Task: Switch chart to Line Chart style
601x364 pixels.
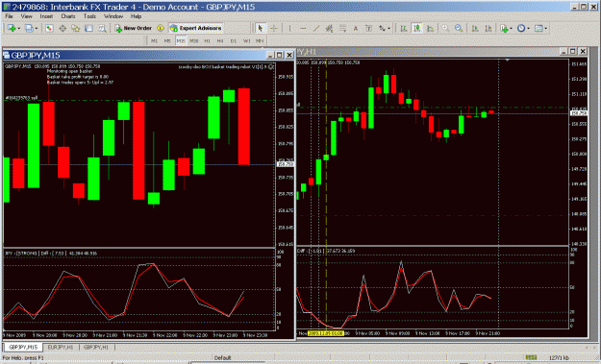Action: click(431, 28)
